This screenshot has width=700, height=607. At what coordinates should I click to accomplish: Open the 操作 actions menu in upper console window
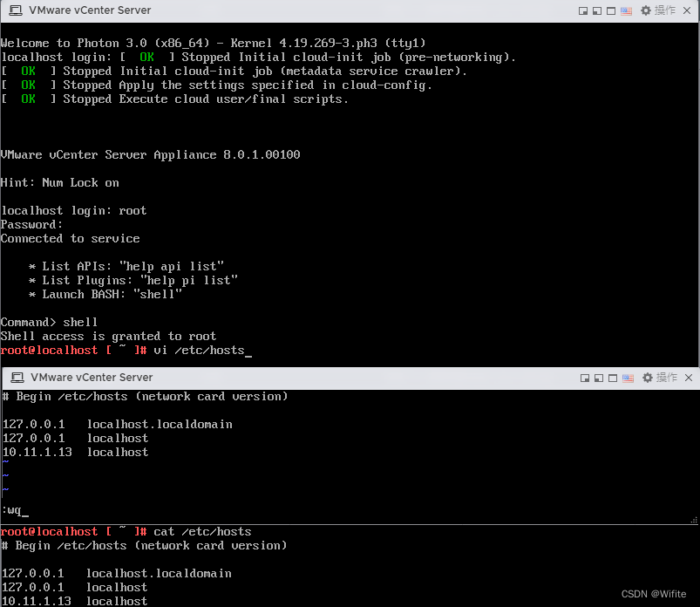(x=665, y=10)
